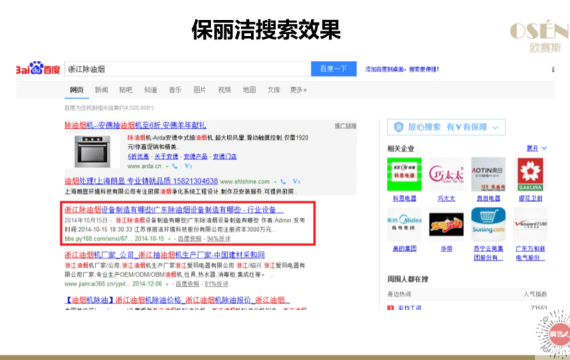
Task: Click V1 badge beside www.shlshine.com
Action: [x=296, y=181]
